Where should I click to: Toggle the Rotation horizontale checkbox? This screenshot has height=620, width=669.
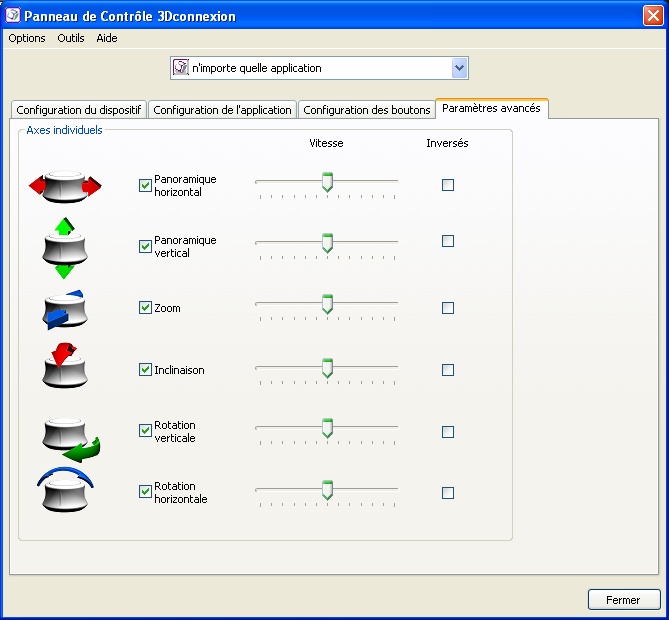point(145,492)
